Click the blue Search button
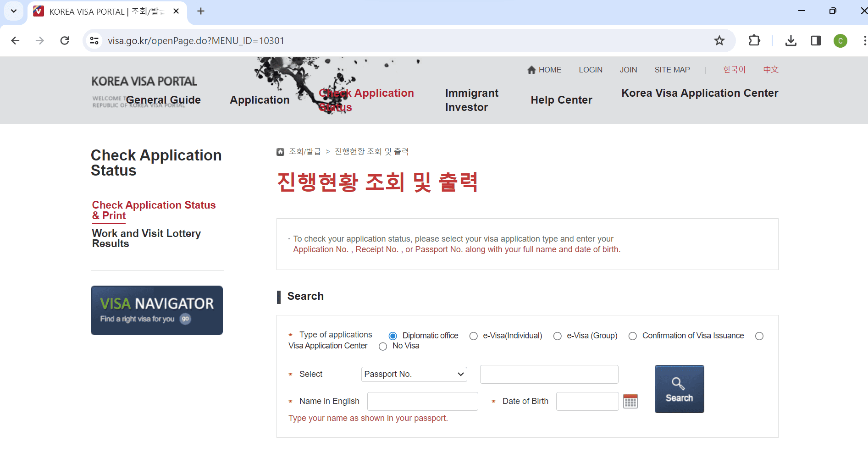868x458 pixels. click(x=679, y=389)
